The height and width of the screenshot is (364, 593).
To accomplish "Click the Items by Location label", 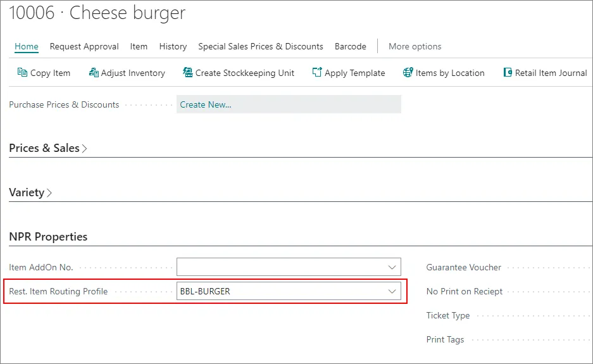I will (x=450, y=73).
